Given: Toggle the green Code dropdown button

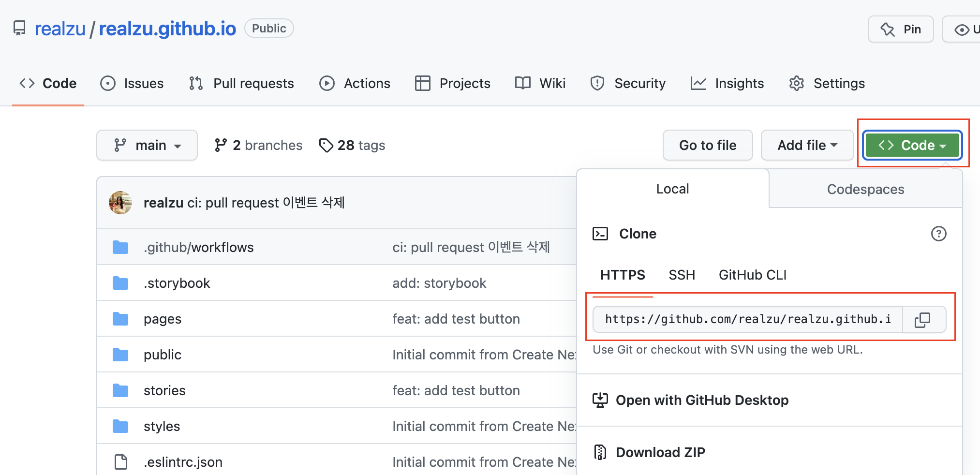Looking at the screenshot, I should [912, 145].
